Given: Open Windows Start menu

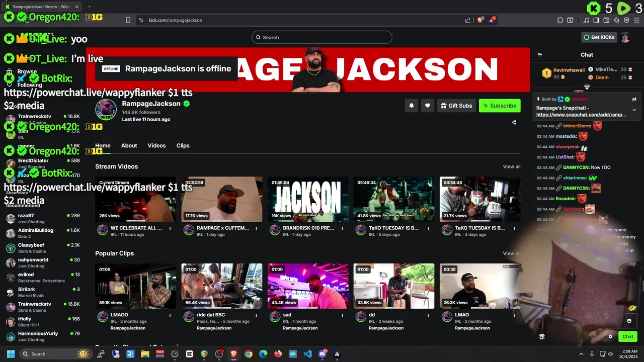Looking at the screenshot, I should [x=11, y=354].
